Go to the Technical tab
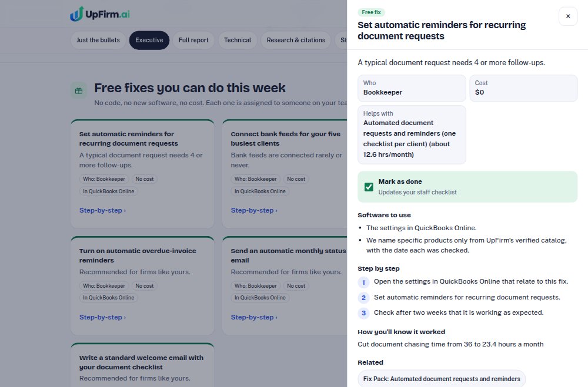 (238, 40)
